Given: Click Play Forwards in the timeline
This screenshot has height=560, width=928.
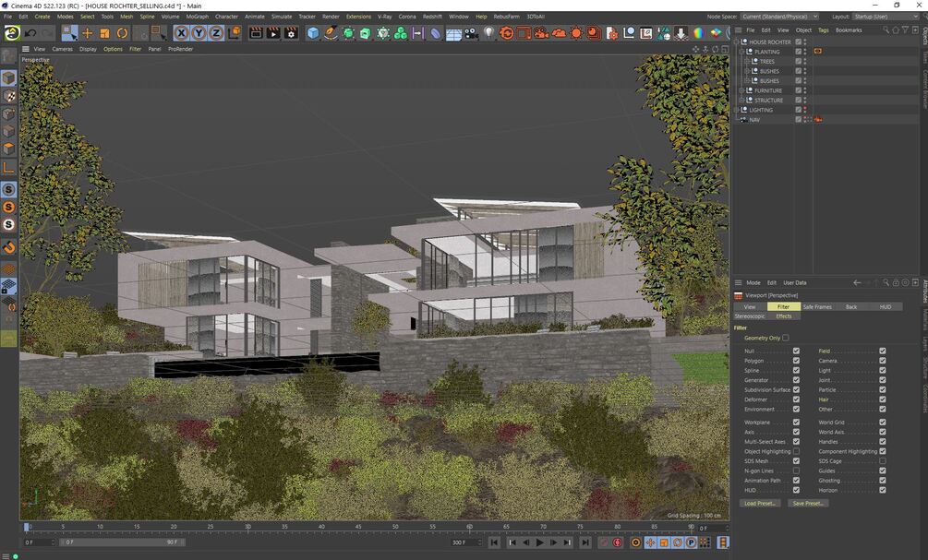Looking at the screenshot, I should point(539,542).
